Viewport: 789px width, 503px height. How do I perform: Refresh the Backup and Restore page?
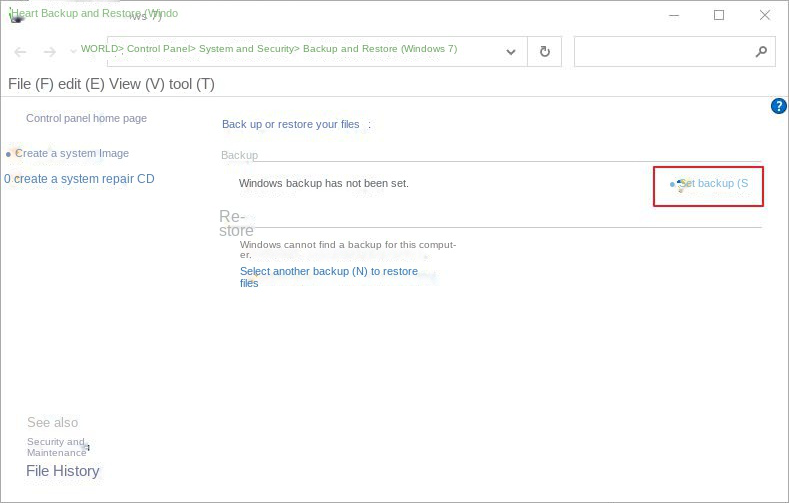tap(545, 52)
